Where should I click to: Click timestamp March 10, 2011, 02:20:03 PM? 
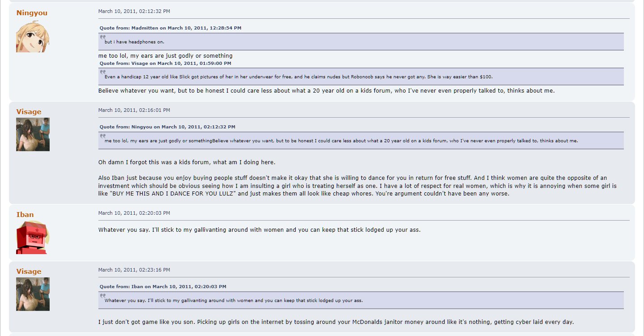134,213
